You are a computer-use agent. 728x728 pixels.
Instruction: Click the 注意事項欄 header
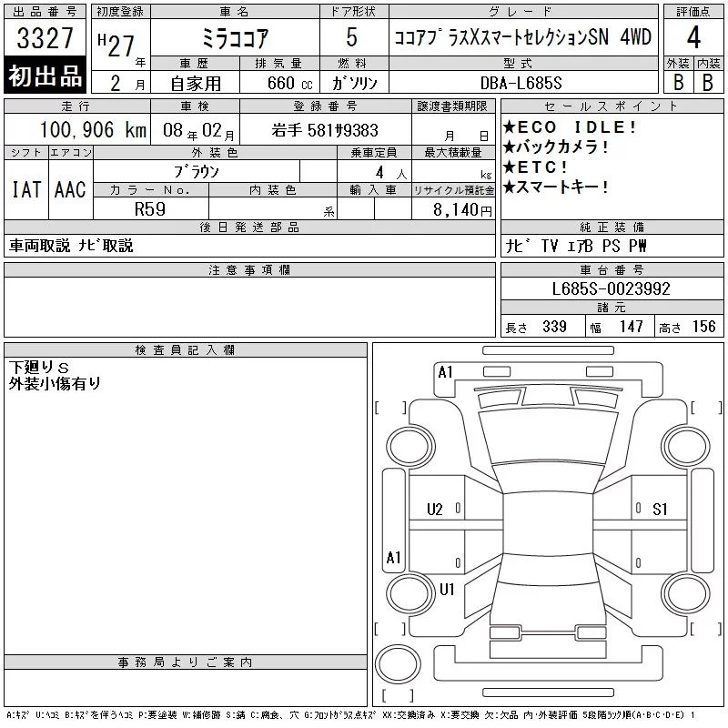pyautogui.click(x=249, y=270)
